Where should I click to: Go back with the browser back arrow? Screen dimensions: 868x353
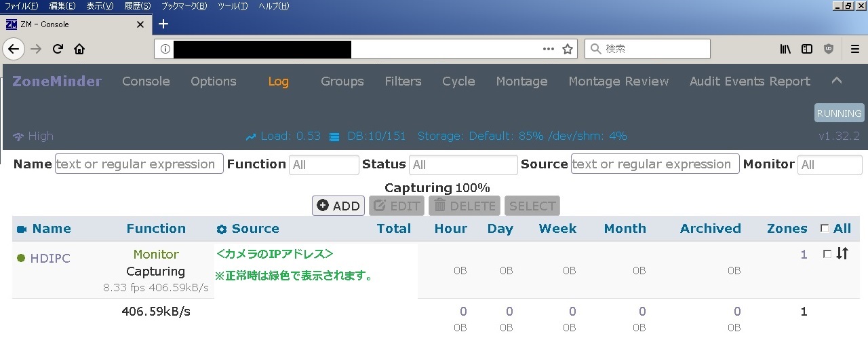(14, 49)
